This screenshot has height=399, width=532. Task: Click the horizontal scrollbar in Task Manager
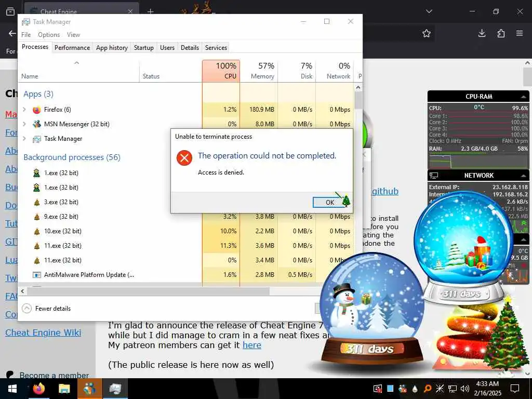point(148,291)
